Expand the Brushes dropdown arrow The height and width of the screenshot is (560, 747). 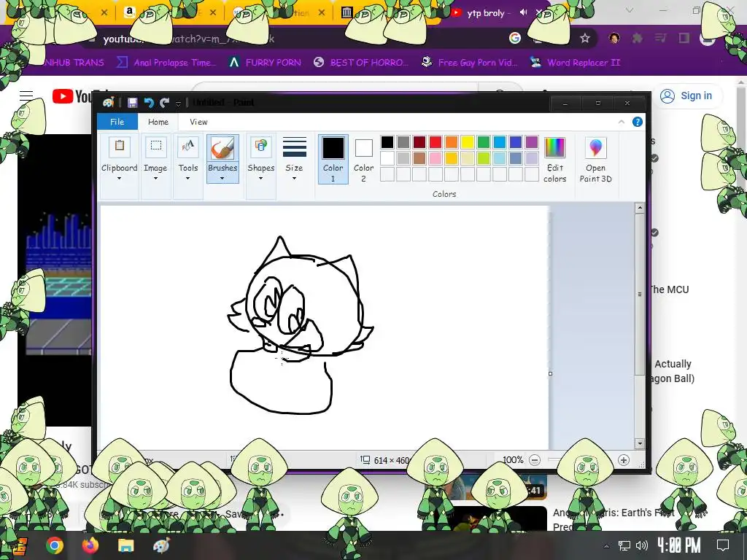(222, 179)
